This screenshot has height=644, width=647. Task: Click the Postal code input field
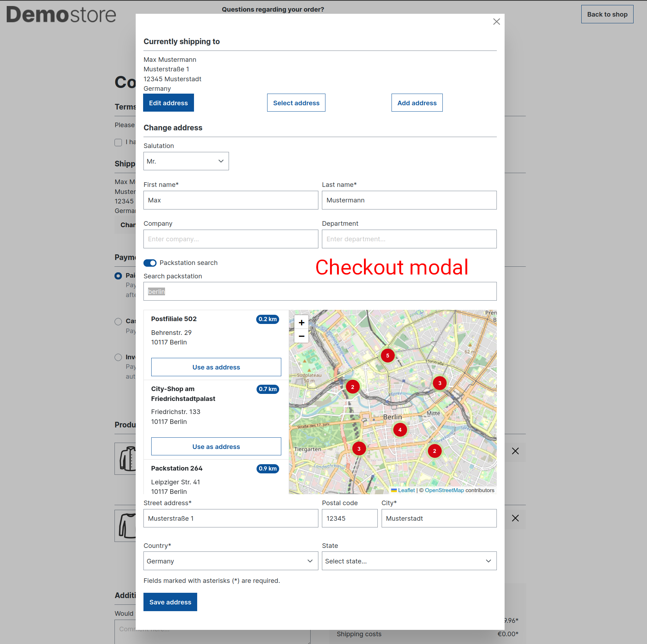[350, 518]
